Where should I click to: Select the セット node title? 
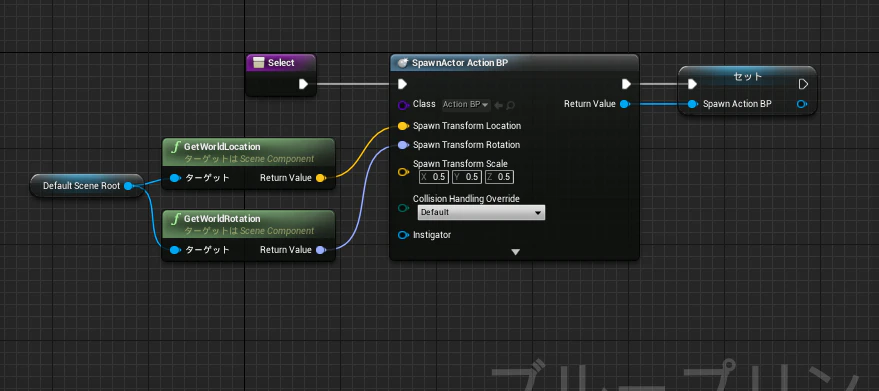coord(747,76)
